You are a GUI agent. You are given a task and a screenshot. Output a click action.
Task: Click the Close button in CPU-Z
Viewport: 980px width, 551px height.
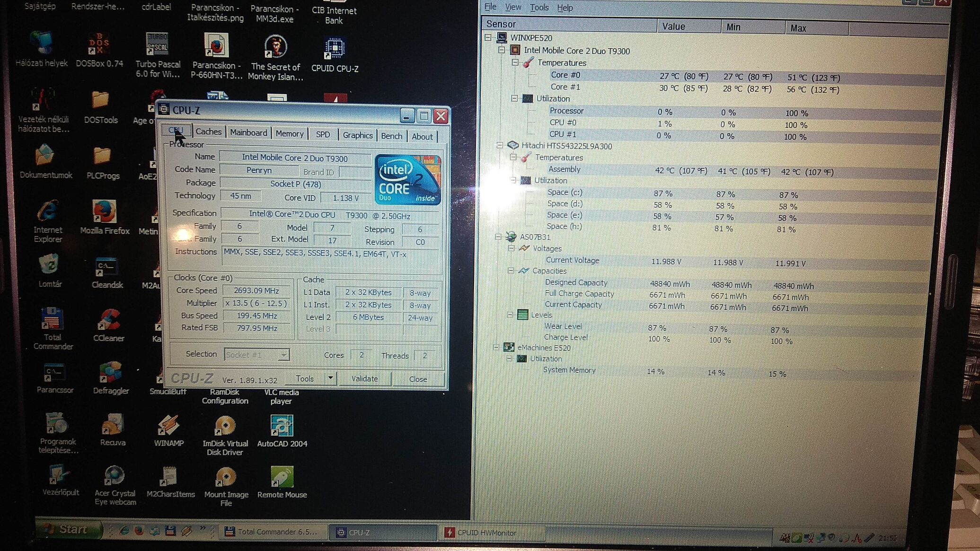[418, 379]
